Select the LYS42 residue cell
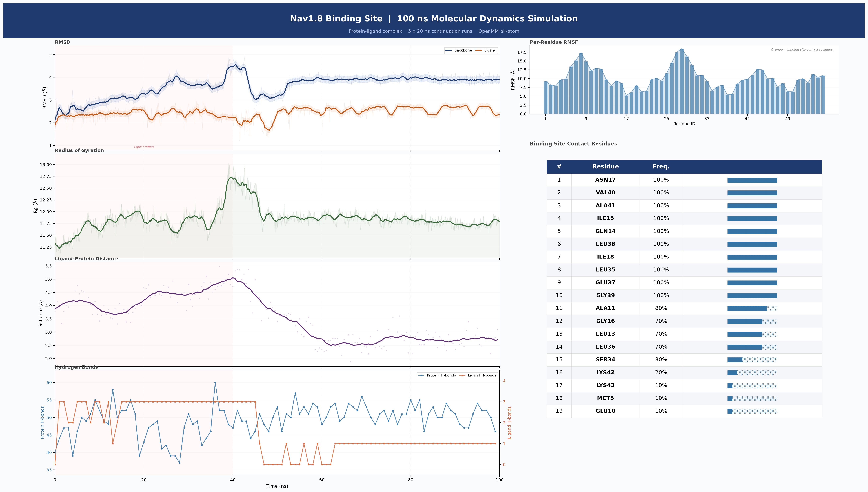This screenshot has width=868, height=492. point(605,372)
